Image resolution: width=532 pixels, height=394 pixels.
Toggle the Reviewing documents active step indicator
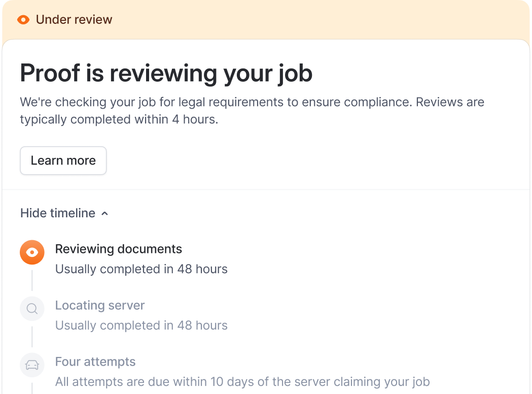point(32,252)
